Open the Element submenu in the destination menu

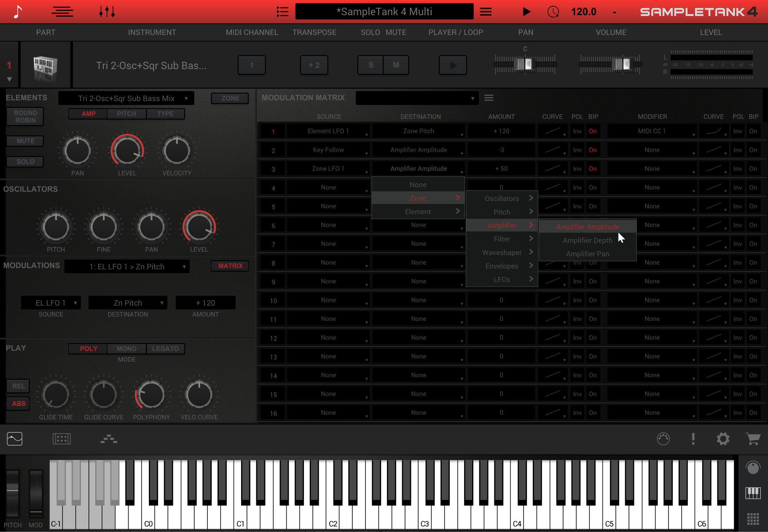coord(418,212)
